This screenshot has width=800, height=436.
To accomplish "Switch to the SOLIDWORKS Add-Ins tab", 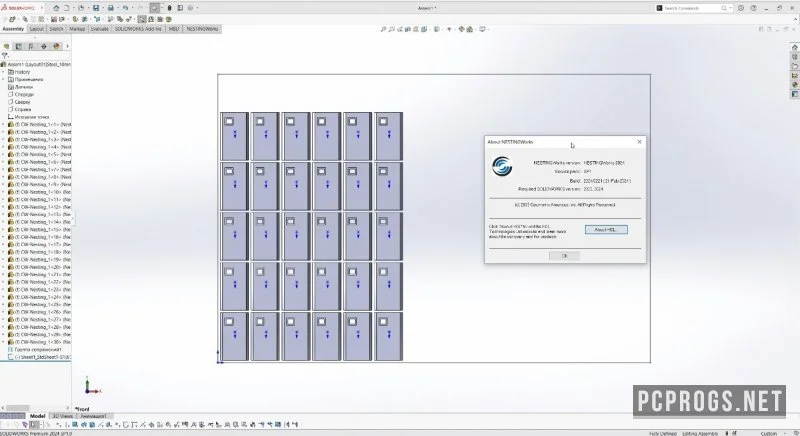I will (x=138, y=29).
